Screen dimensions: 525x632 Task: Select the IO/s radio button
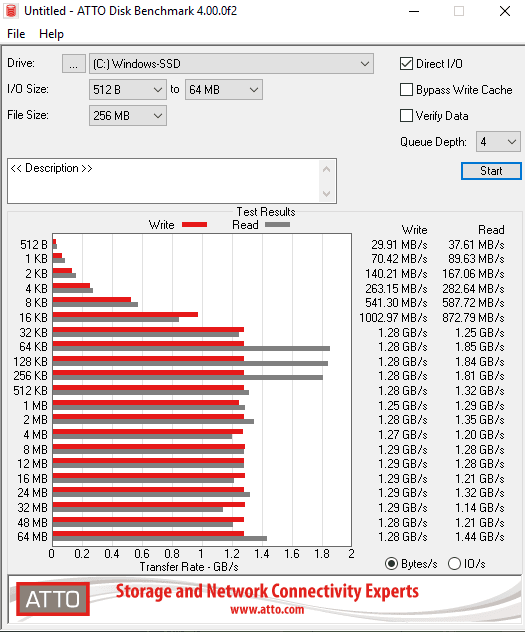click(x=454, y=563)
